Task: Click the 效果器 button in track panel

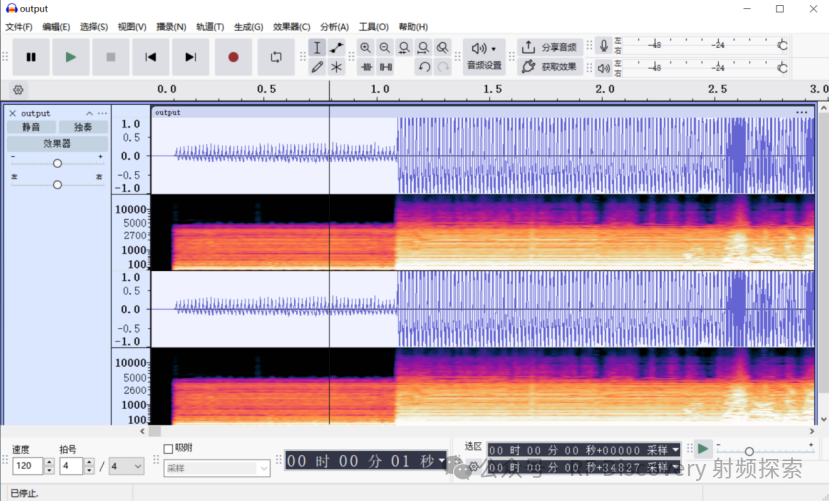Action: pyautogui.click(x=57, y=143)
